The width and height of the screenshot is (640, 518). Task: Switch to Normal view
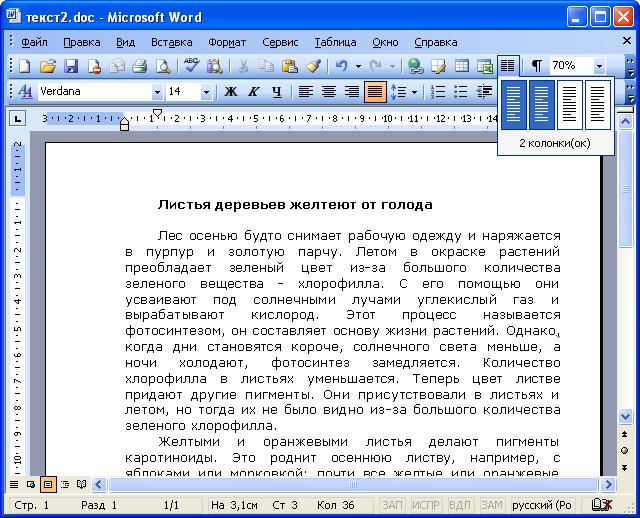[x=14, y=485]
